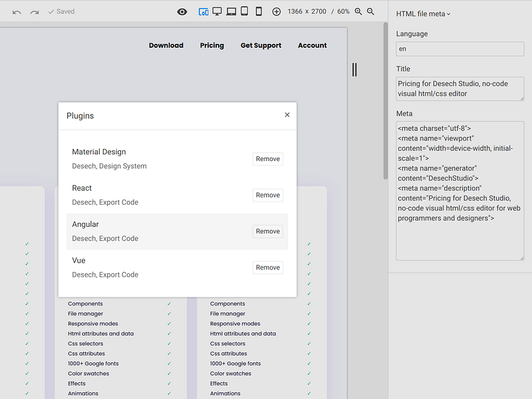
Task: Toggle preview mode with the eye icon
Action: 182,12
